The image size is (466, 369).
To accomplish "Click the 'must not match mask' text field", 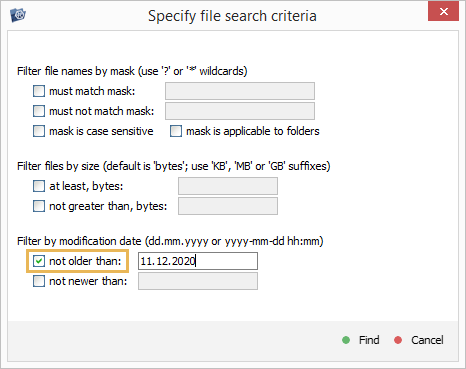I will coord(240,111).
